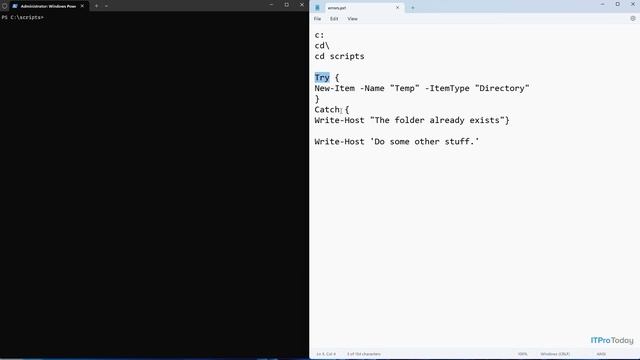Click the character count in status bar

point(364,354)
